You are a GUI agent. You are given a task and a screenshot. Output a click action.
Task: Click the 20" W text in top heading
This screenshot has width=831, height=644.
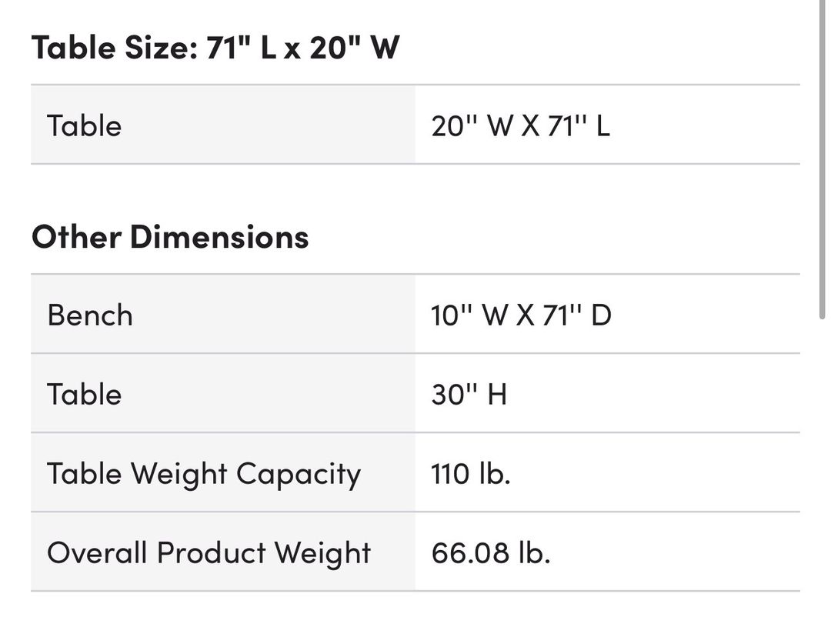355,48
